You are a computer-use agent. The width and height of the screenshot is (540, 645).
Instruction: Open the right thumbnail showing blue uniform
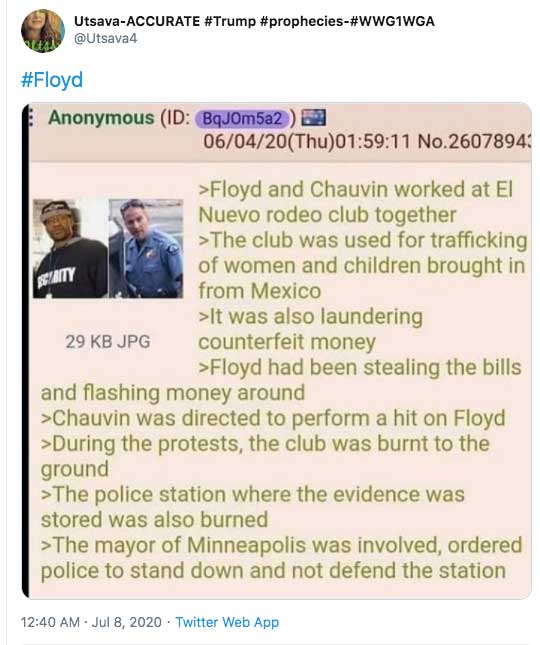tap(146, 248)
